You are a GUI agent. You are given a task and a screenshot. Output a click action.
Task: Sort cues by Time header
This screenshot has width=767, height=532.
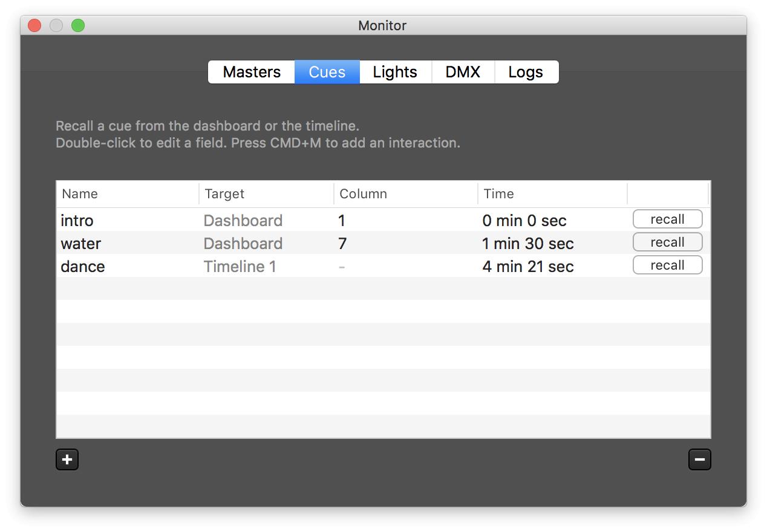498,194
